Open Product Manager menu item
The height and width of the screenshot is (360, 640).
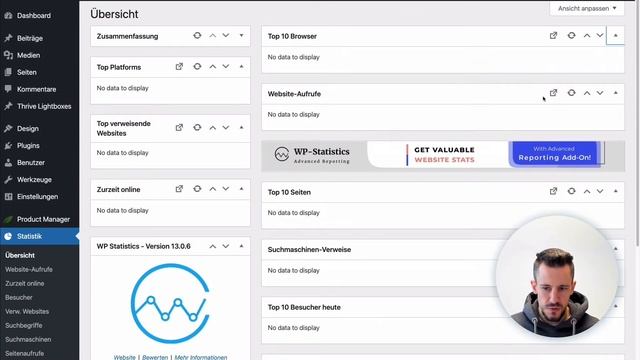click(40, 220)
